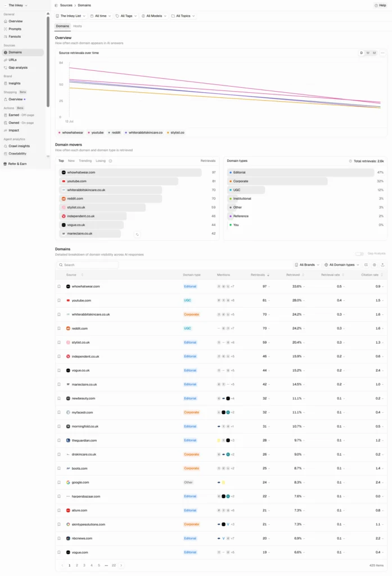Bookmark the youtube.com row
This screenshot has height=576, width=392.
click(x=59, y=300)
